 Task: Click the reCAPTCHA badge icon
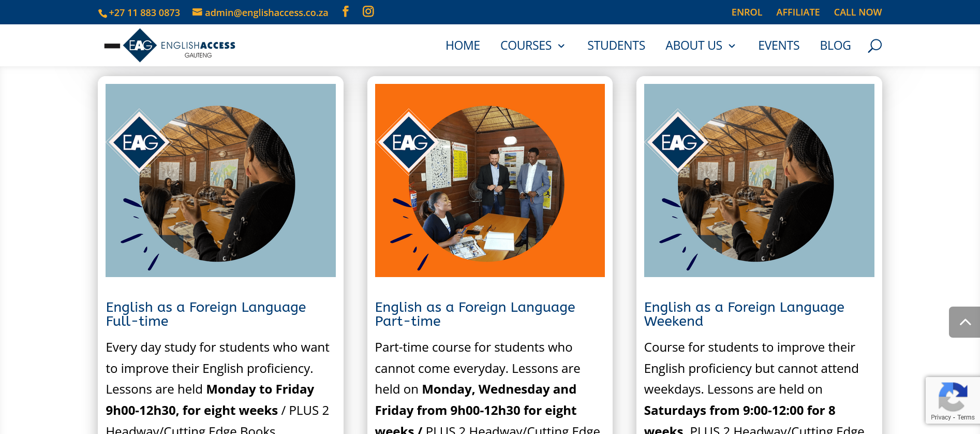click(x=952, y=397)
